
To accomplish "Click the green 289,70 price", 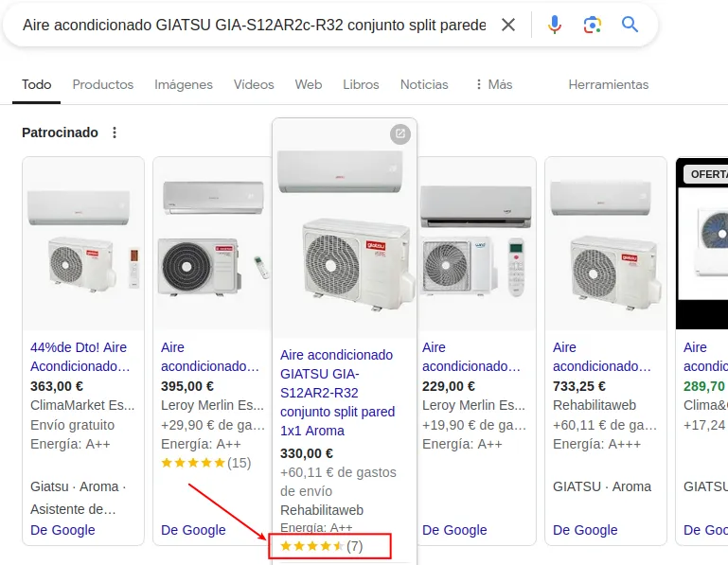I will (704, 386).
